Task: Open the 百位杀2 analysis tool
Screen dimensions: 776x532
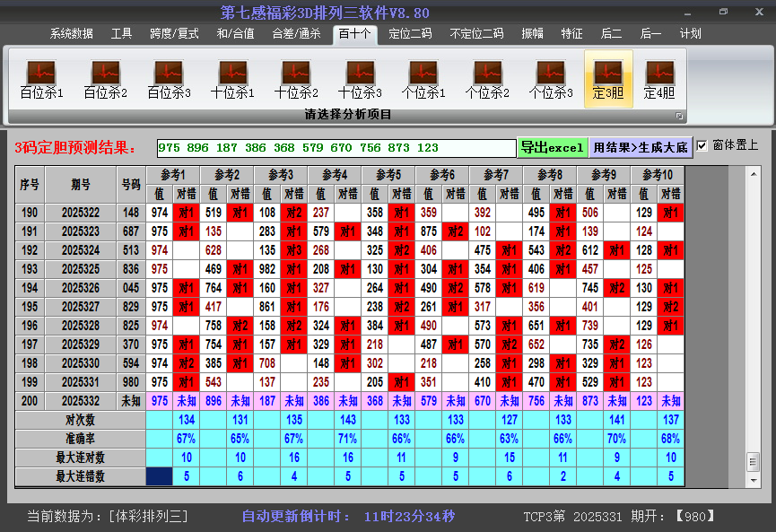Action: 104,72
